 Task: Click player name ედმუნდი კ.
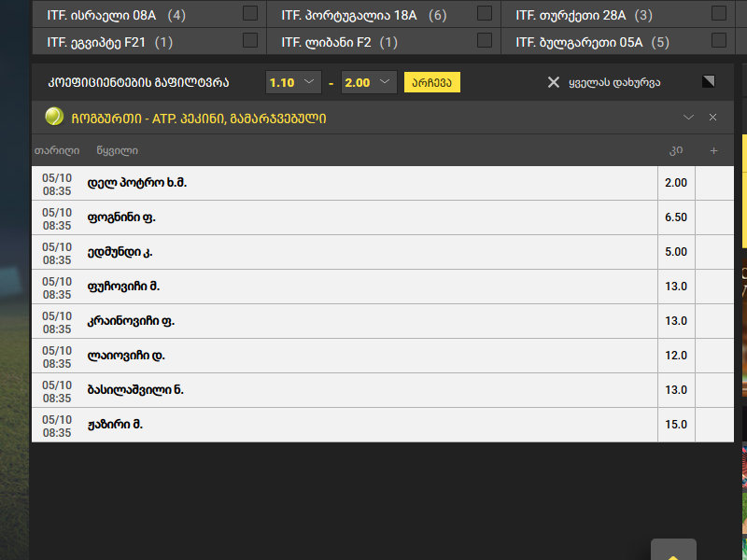pos(120,252)
